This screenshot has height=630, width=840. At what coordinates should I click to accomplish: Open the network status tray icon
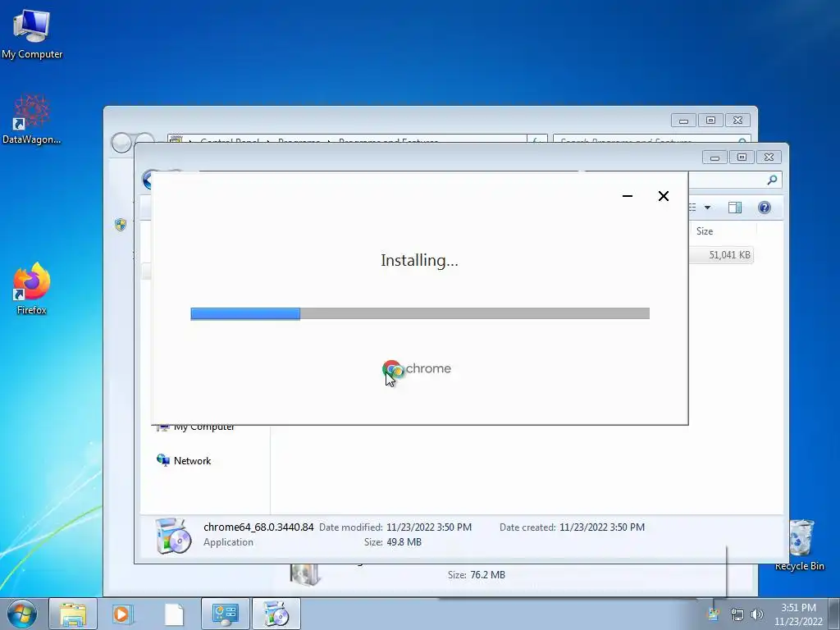737,614
